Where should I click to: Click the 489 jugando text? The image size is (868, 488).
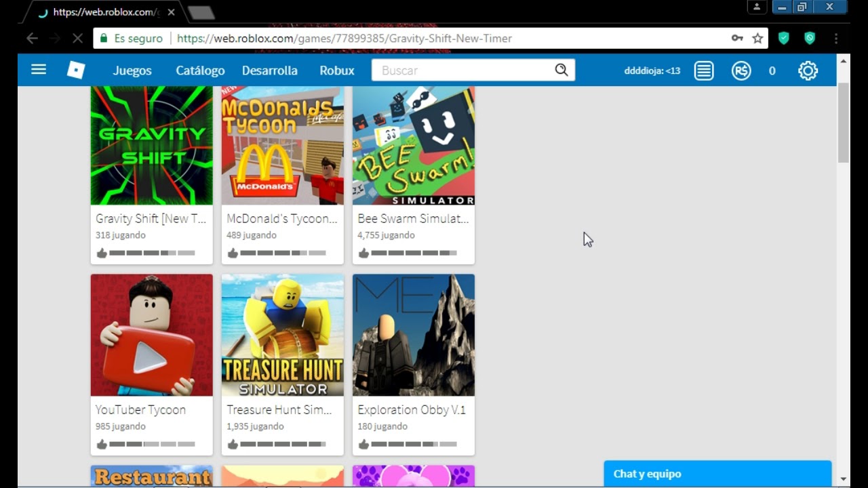click(x=252, y=235)
